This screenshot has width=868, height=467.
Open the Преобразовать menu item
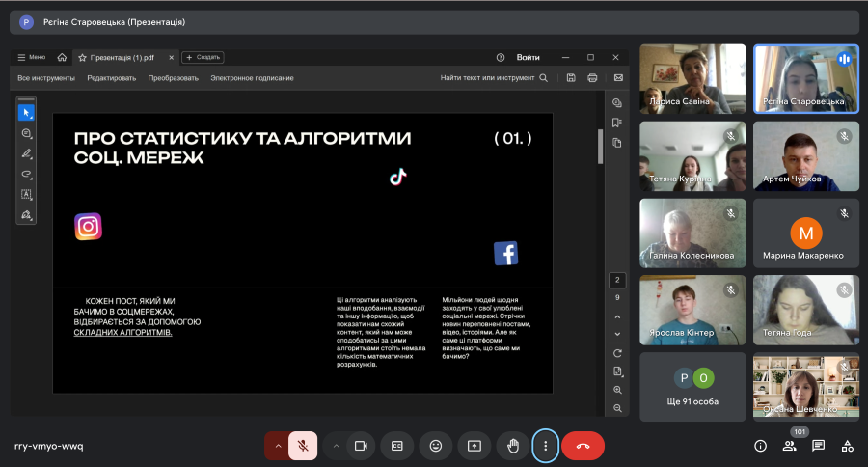[174, 78]
